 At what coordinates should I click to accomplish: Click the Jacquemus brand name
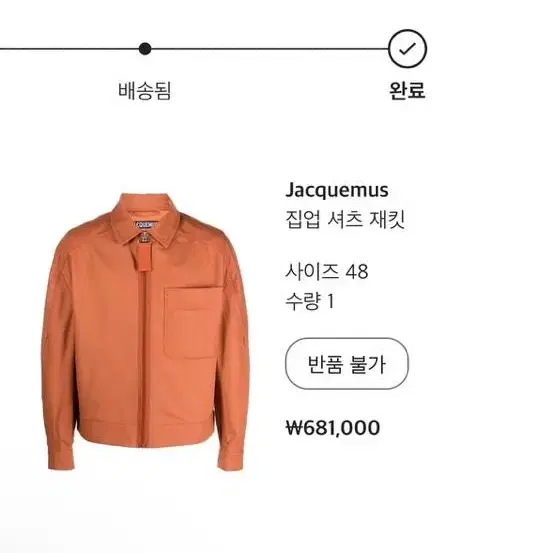[x=337, y=190]
